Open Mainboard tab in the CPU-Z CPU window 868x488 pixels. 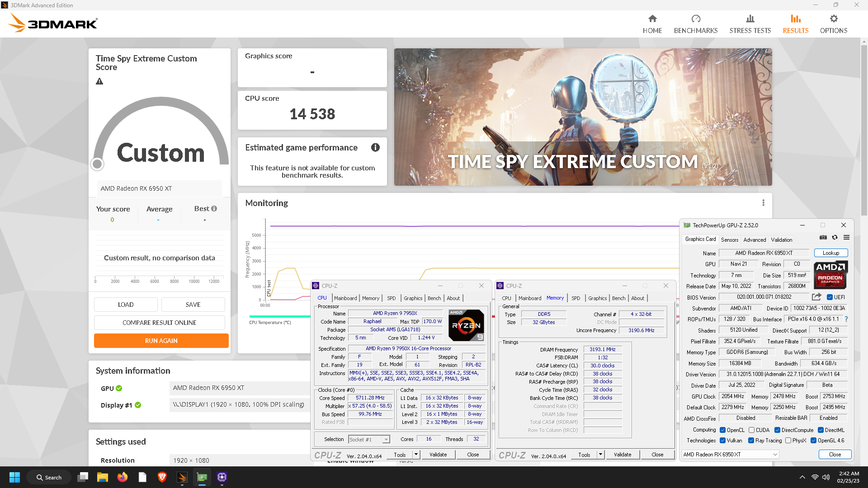[x=345, y=298]
